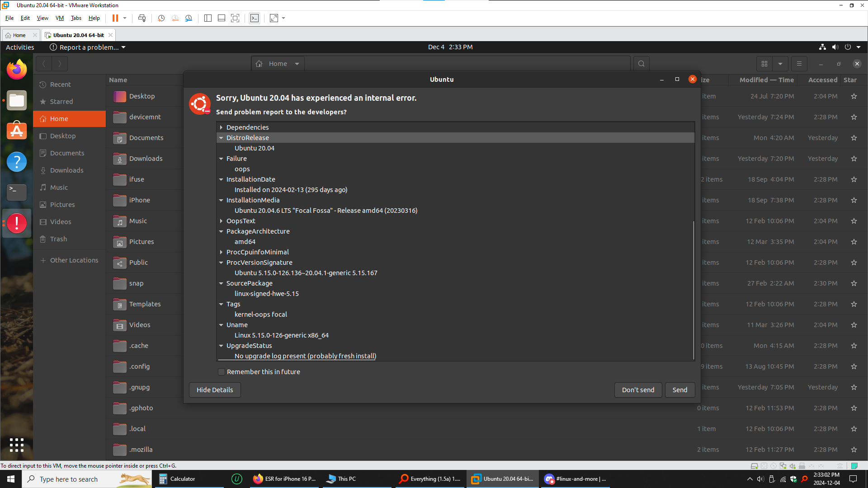Star the devicemnt folder row
868x488 pixels.
coord(854,117)
